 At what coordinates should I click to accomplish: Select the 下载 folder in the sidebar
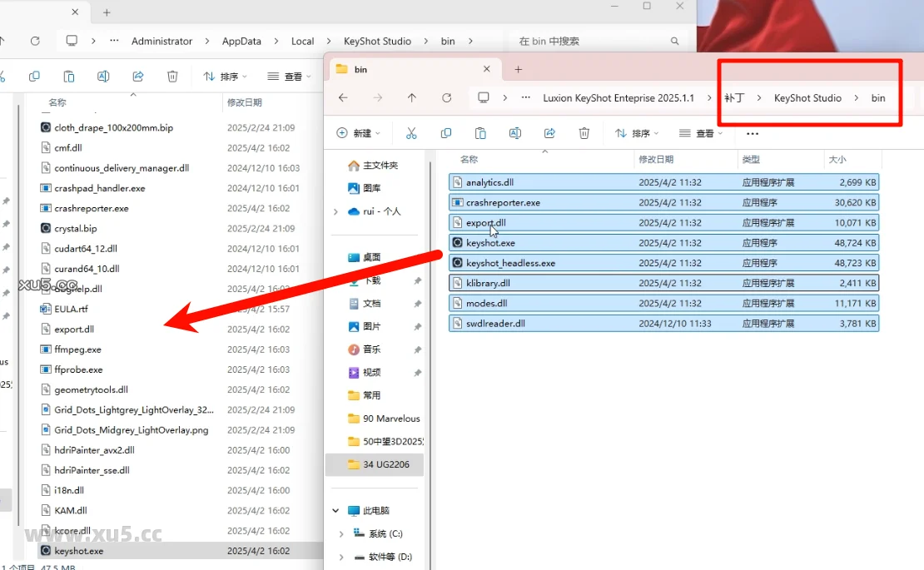[x=372, y=280]
